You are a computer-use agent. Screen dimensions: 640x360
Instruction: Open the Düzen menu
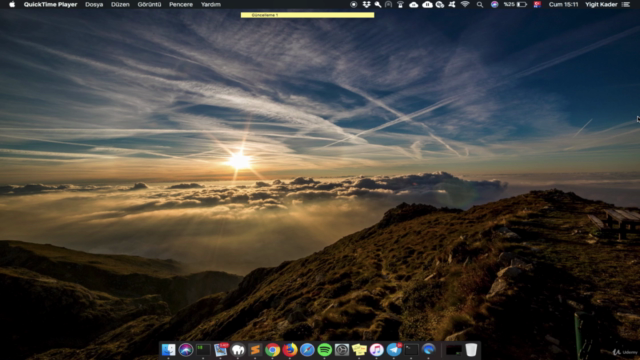tap(120, 4)
